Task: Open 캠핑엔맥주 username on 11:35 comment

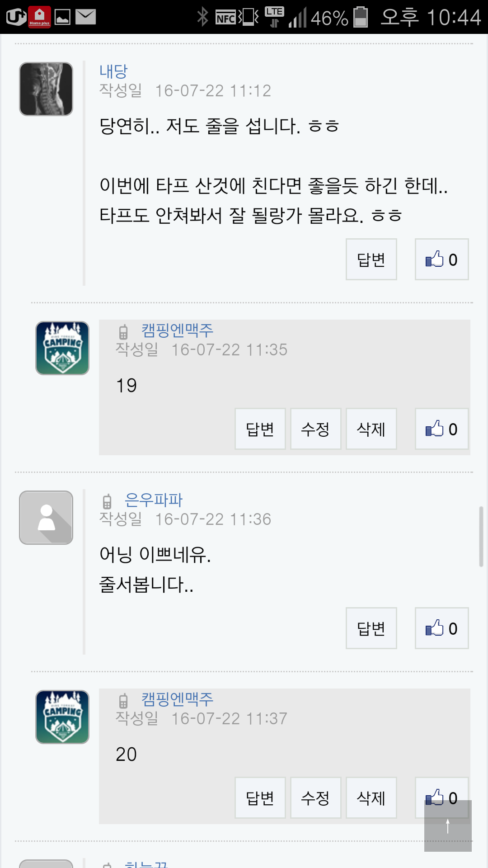Action: coord(177,330)
